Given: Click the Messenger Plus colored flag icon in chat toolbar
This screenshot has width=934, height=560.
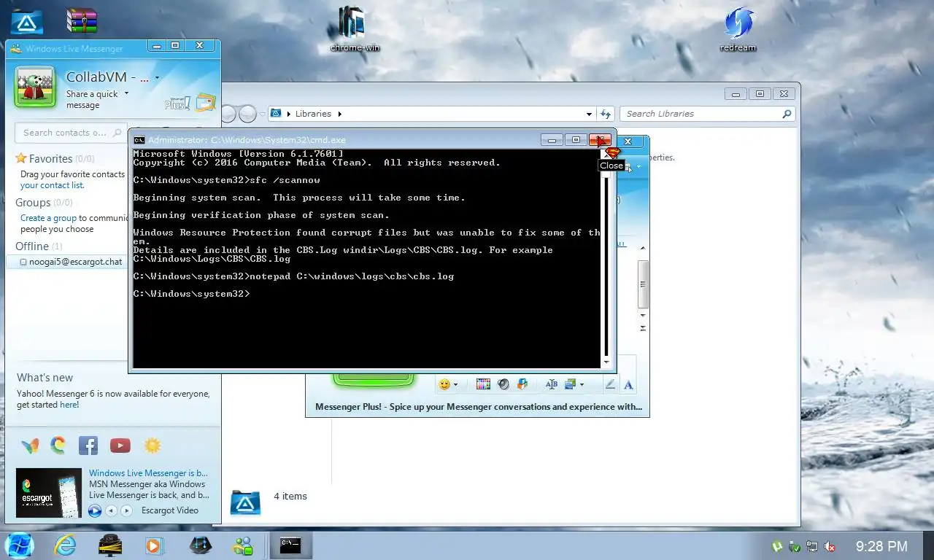Looking at the screenshot, I should click(522, 384).
